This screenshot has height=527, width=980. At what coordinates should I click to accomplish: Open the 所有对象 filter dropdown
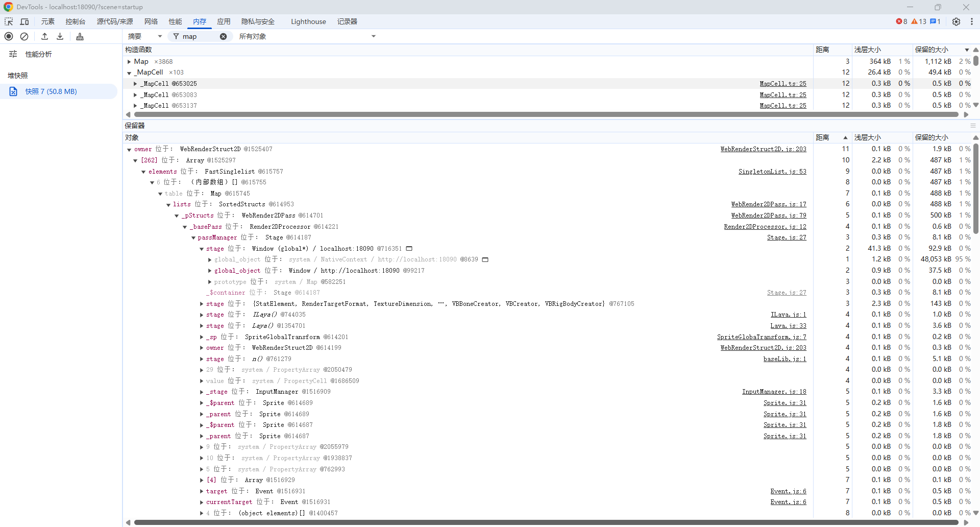307,36
